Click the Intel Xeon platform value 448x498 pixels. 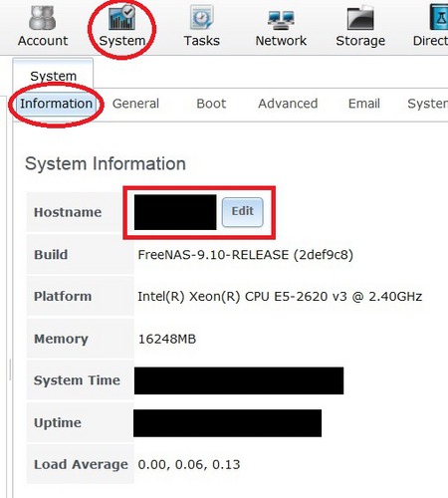[280, 296]
